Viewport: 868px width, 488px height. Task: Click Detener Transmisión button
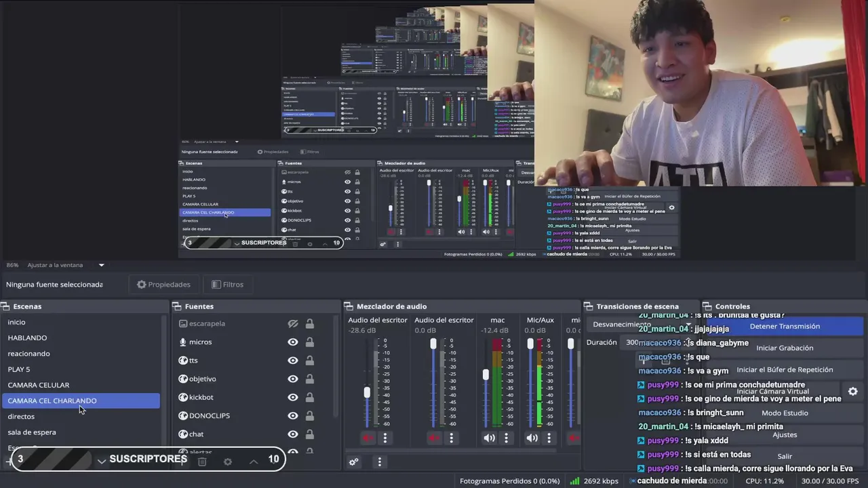(785, 326)
